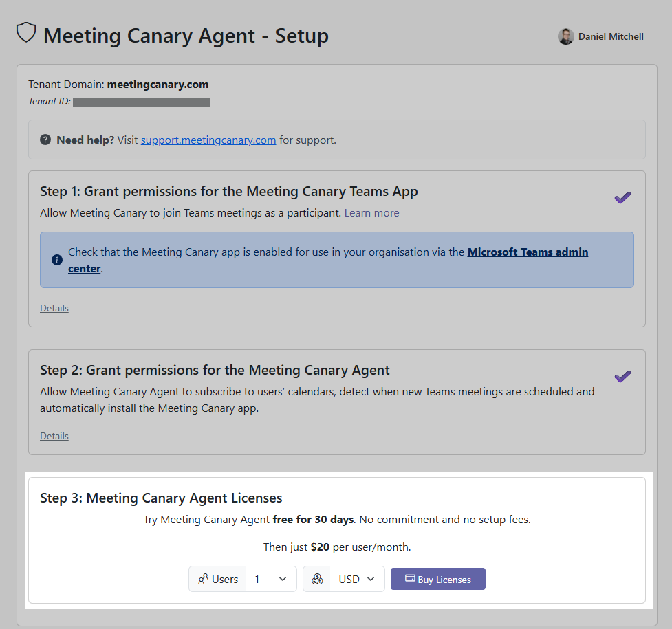The image size is (672, 629).
Task: Open the user count dropdown
Action: [270, 579]
